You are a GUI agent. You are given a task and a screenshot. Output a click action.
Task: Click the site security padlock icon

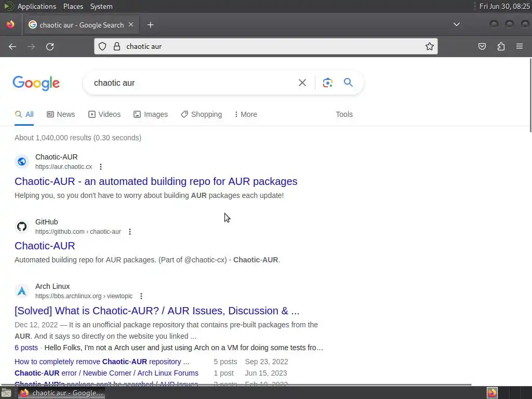(117, 46)
